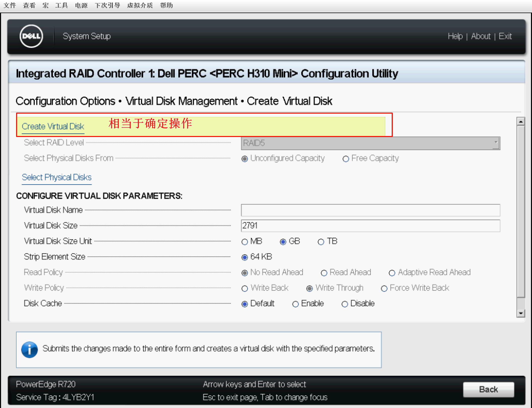Click the Back button
Viewport: 532px width, 408px height.
[488, 389]
